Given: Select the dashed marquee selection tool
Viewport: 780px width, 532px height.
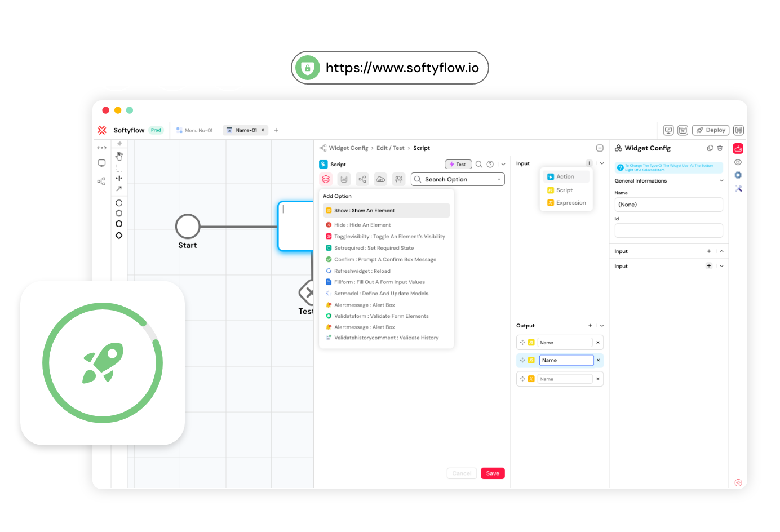Looking at the screenshot, I should tap(119, 168).
